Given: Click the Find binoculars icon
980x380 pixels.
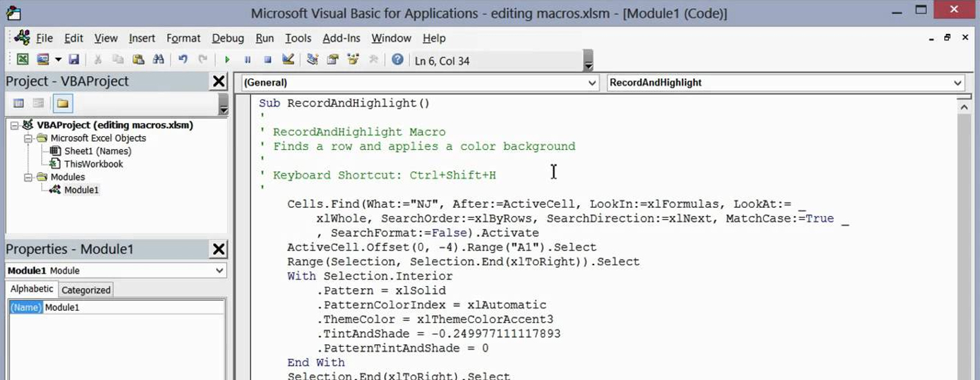Looking at the screenshot, I should pyautogui.click(x=158, y=60).
